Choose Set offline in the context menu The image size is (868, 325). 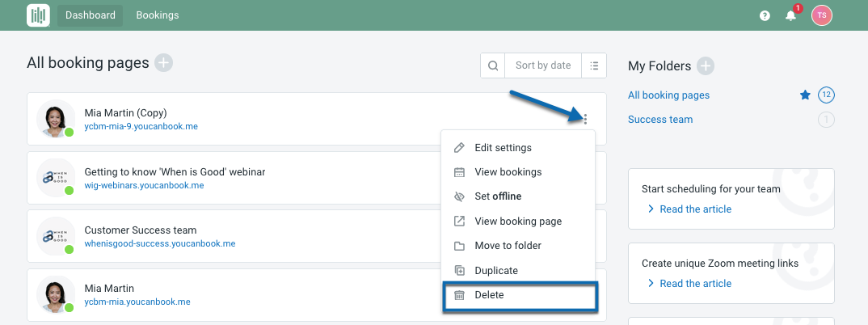(498, 196)
